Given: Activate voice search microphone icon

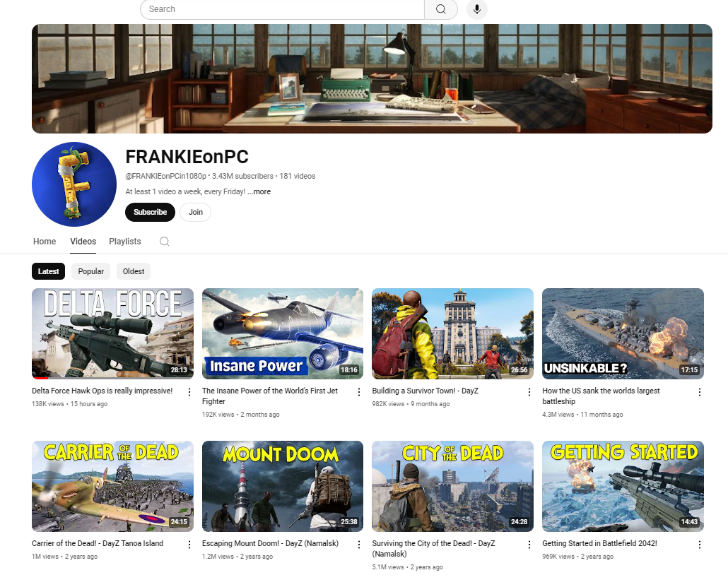Looking at the screenshot, I should (477, 9).
